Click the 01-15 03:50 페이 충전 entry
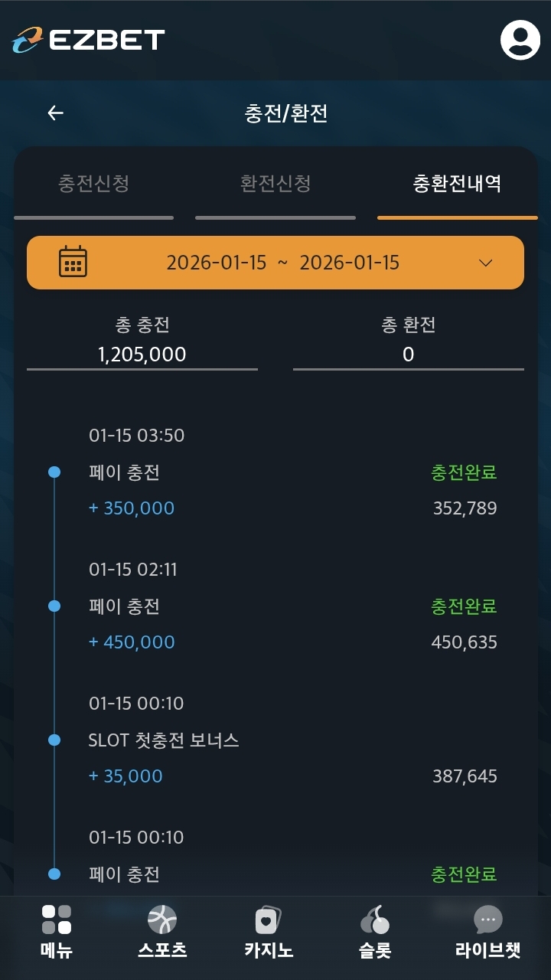This screenshot has height=980, width=551. click(124, 472)
